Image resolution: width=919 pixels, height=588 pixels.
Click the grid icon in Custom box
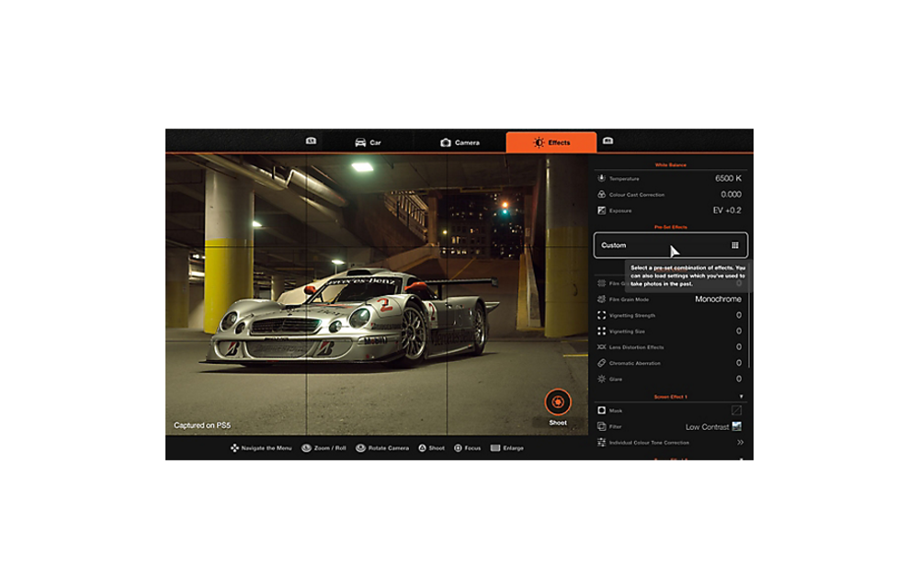(735, 245)
